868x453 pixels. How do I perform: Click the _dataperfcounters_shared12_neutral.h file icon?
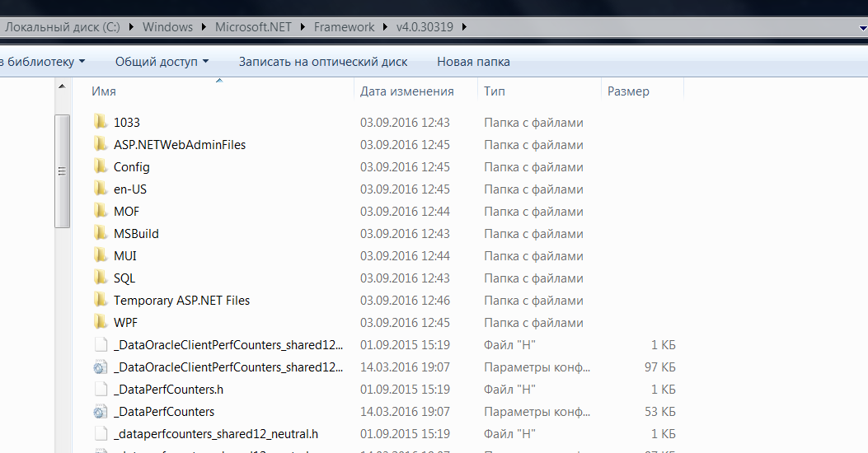click(101, 433)
